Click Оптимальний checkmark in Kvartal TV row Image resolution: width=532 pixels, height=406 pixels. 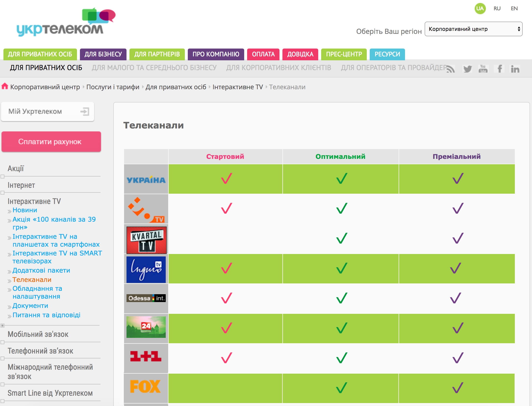point(342,238)
